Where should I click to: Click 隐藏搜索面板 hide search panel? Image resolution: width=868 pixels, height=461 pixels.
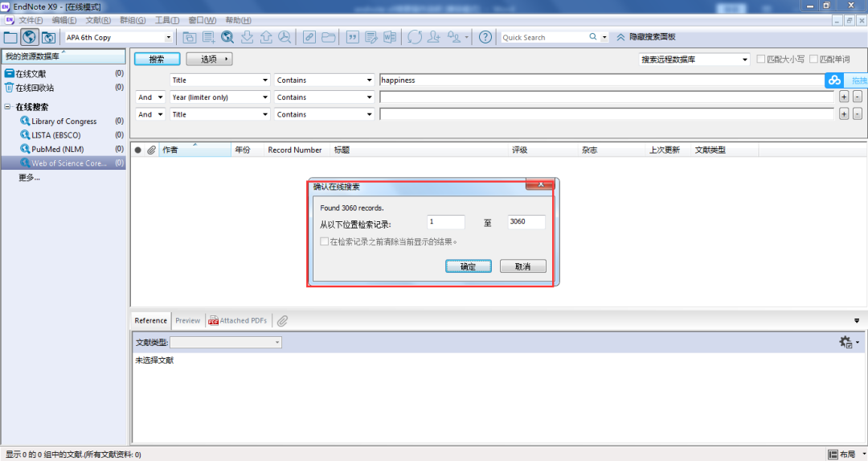[x=646, y=37]
